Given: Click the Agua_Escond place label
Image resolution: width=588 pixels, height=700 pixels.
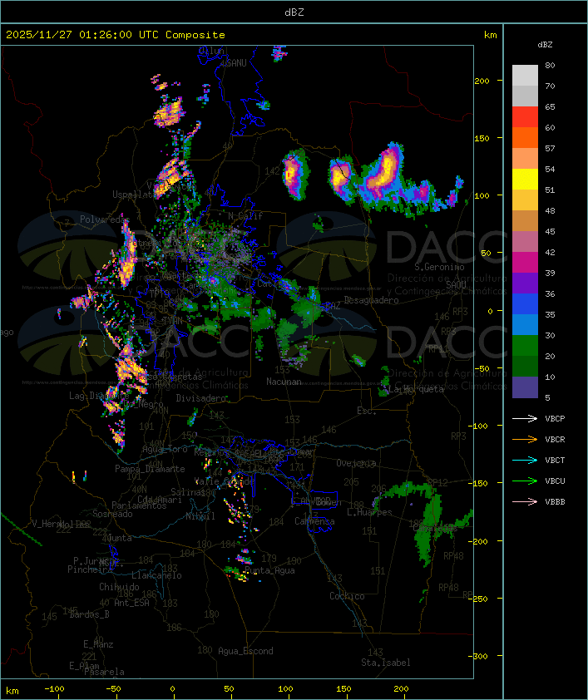Looking at the screenshot, I should coord(245,651).
